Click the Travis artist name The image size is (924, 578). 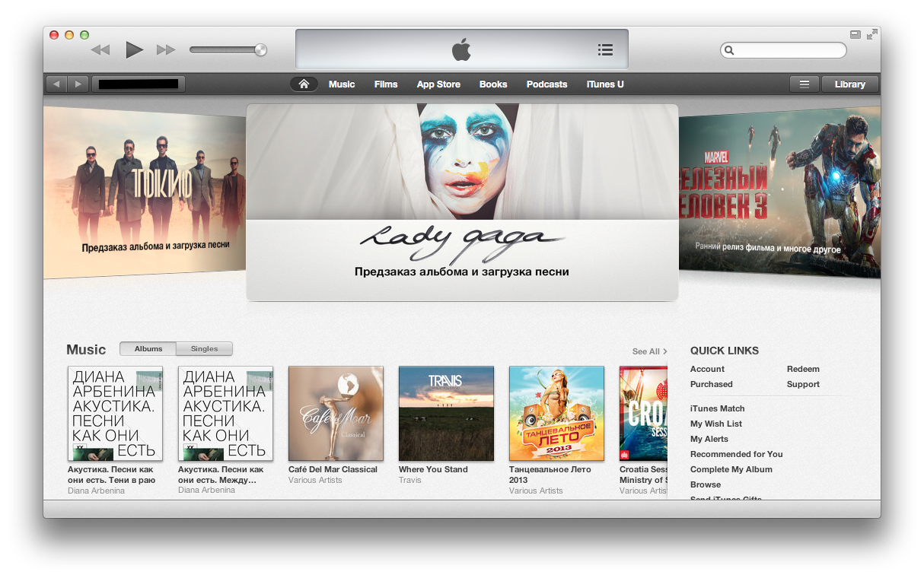(410, 480)
